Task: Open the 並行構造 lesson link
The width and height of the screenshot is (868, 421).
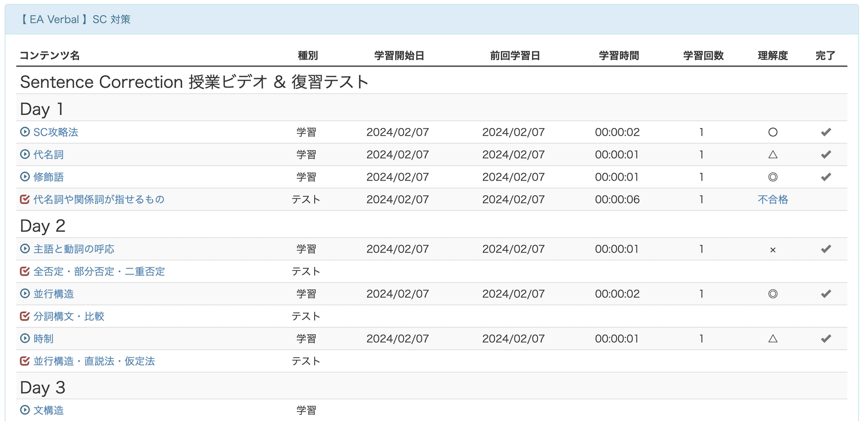Action: [53, 294]
